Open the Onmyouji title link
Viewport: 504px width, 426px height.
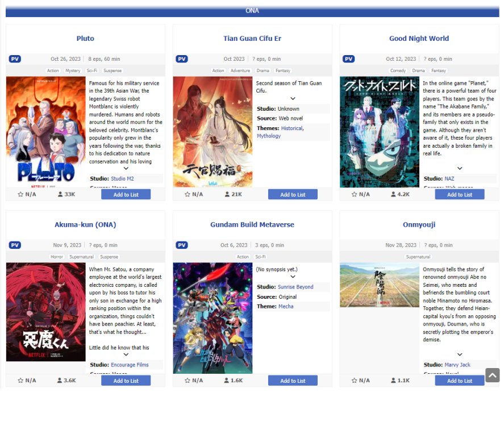[x=419, y=224]
